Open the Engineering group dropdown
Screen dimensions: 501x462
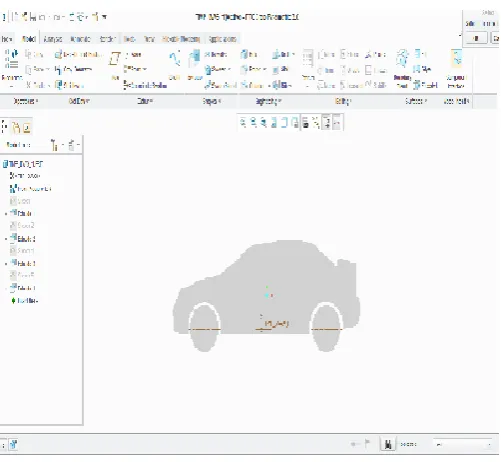pos(269,101)
